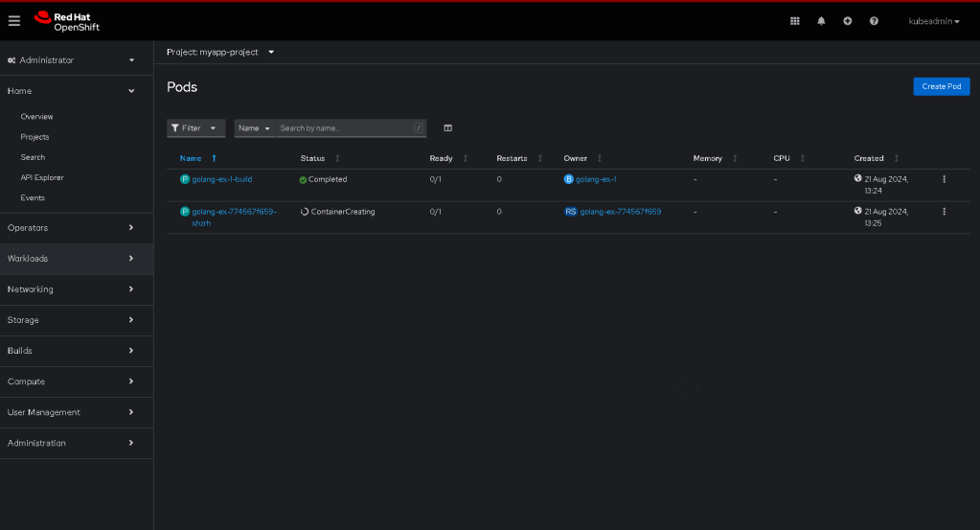The height and width of the screenshot is (530, 980).
Task: Expand the Compute navigation section
Action: point(77,381)
